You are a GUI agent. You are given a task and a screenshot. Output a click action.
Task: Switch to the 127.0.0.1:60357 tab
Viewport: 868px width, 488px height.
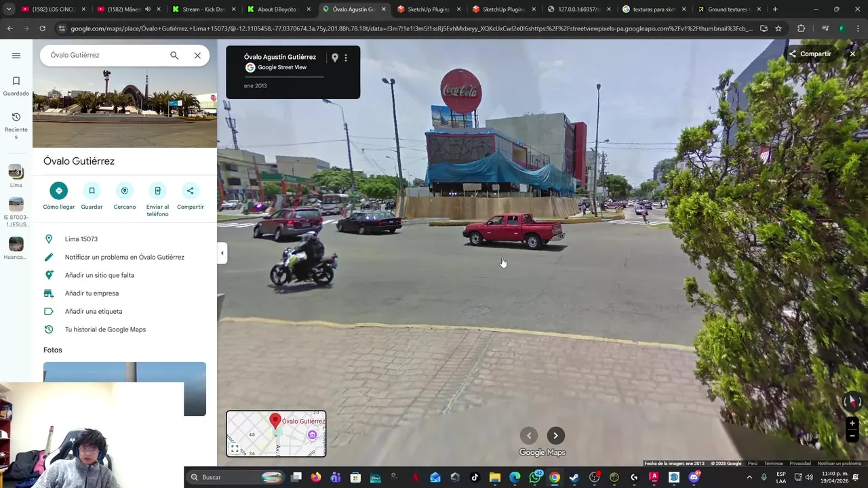click(x=578, y=9)
